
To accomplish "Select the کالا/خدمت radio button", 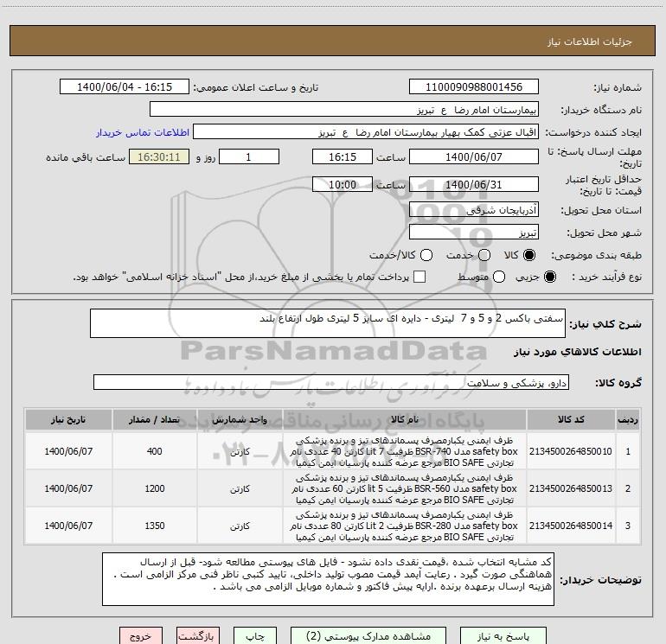I will point(426,255).
